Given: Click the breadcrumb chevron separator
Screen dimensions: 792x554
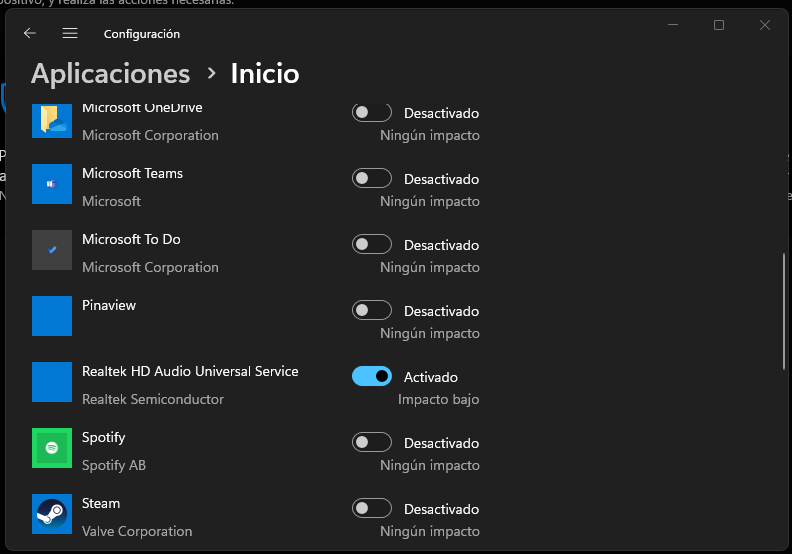Looking at the screenshot, I should (212, 74).
